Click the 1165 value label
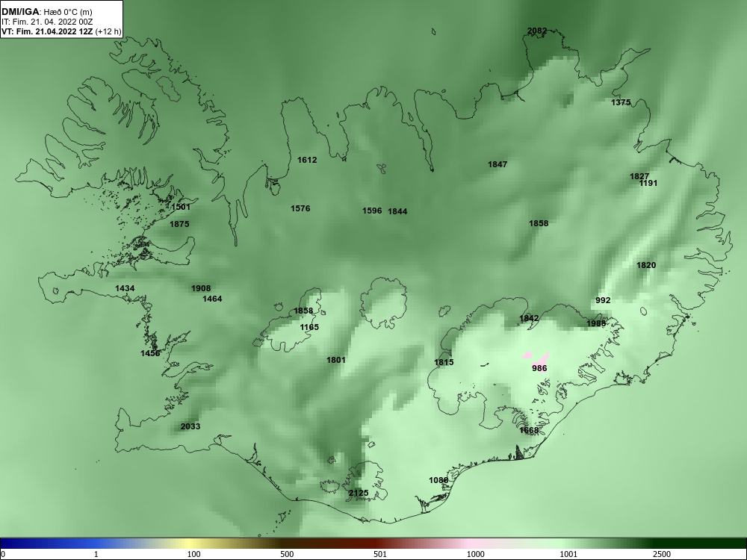Viewport: 747px width, 560px height. (309, 327)
